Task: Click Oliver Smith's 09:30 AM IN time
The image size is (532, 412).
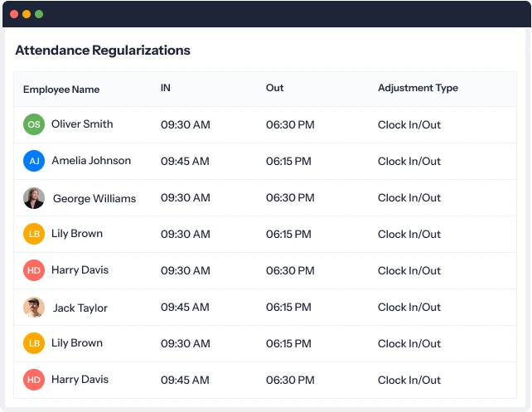Action: pos(186,124)
